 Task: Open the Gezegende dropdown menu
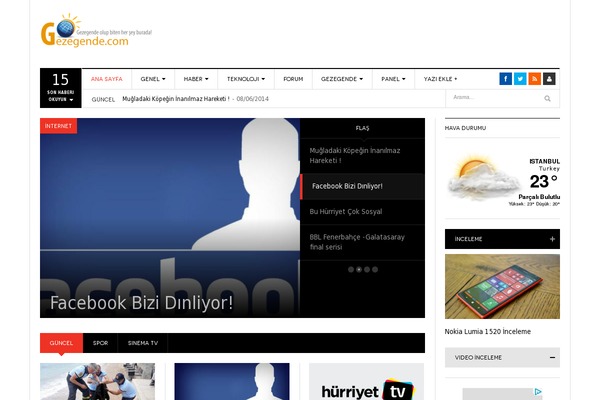pos(342,79)
